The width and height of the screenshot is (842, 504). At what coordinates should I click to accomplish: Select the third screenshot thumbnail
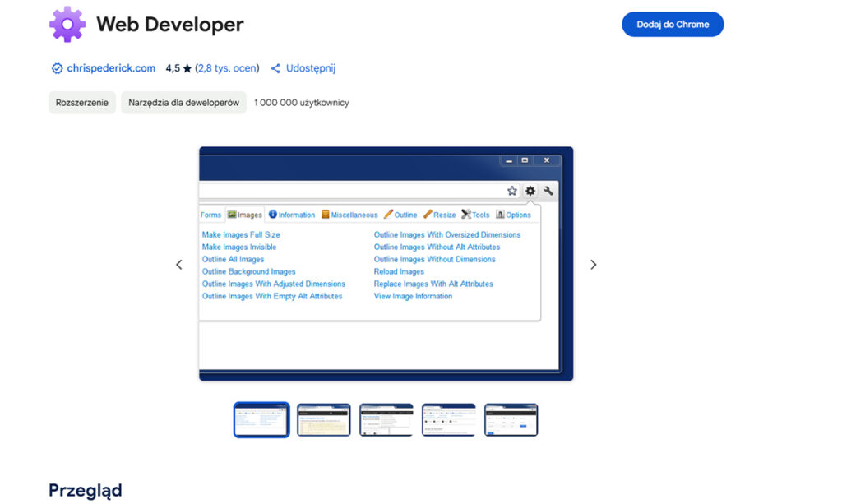[386, 420]
